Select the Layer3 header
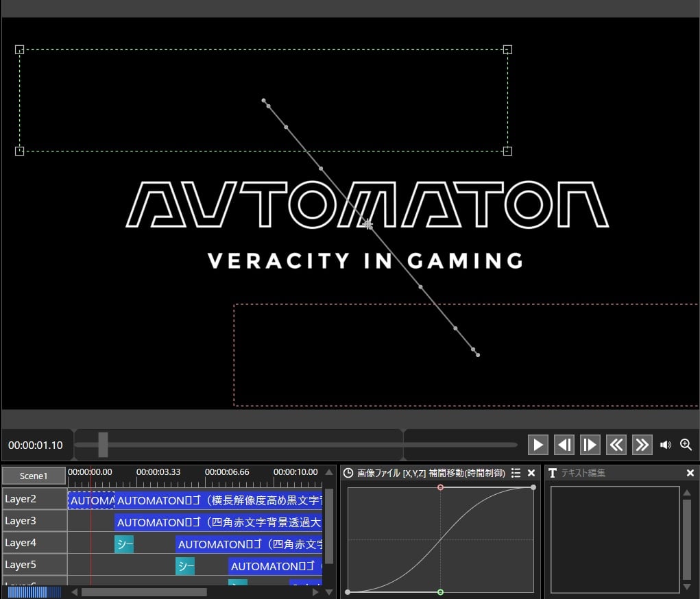 pyautogui.click(x=34, y=520)
